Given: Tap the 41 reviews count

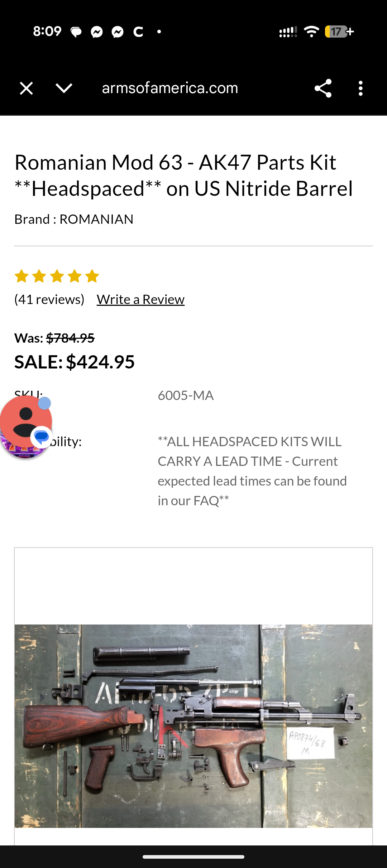Looking at the screenshot, I should pyautogui.click(x=49, y=299).
